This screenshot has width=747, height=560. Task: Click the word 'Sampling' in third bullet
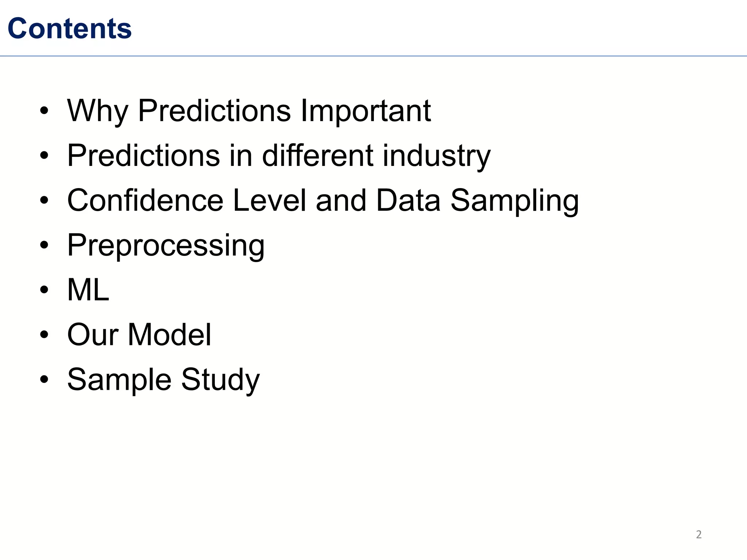pos(514,200)
